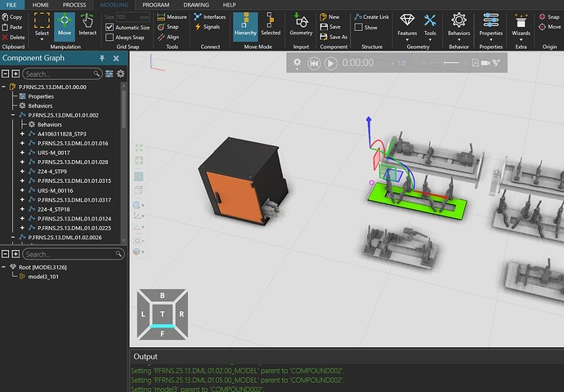Expand the URS-M_0017 tree node
This screenshot has width=564, height=392.
click(x=22, y=153)
